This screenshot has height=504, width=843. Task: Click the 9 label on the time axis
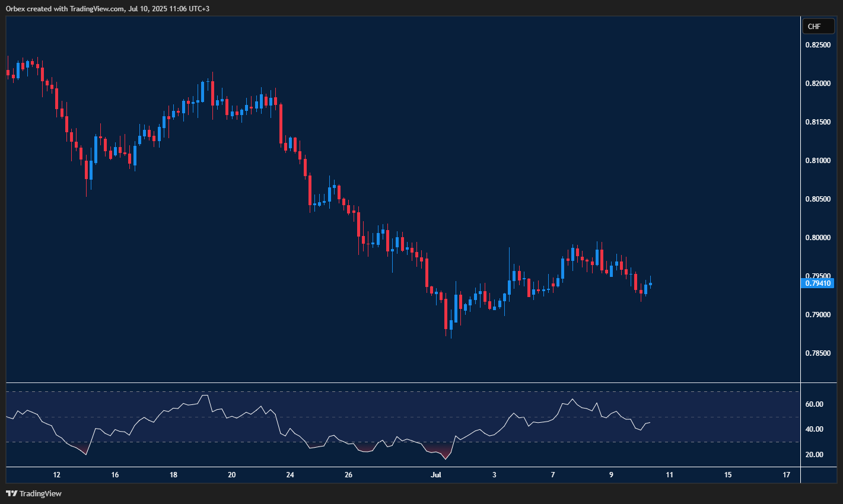click(x=611, y=474)
